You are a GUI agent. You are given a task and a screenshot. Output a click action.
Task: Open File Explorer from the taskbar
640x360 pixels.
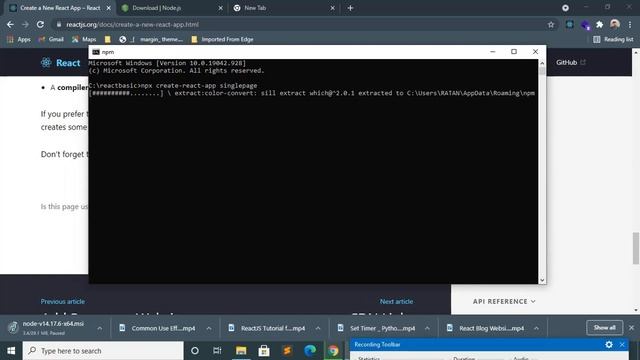[241, 351]
